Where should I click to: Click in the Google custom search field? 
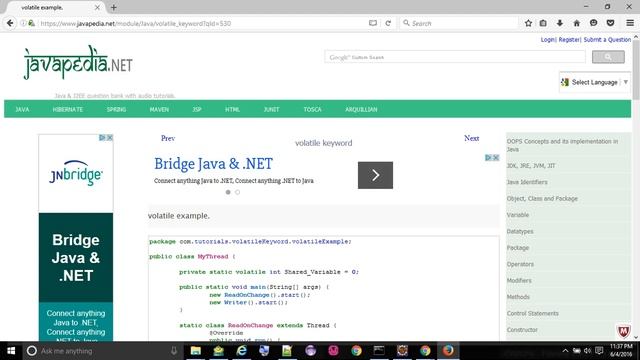point(455,57)
